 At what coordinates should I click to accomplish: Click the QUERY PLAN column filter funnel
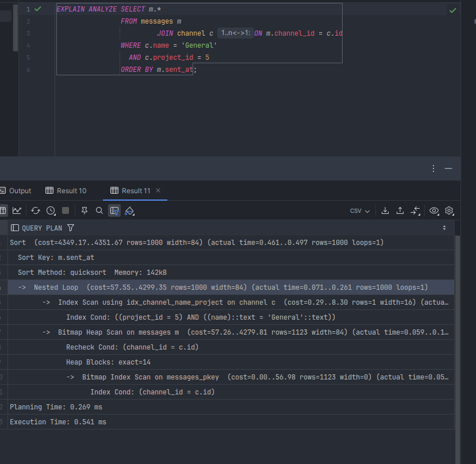[x=71, y=228]
